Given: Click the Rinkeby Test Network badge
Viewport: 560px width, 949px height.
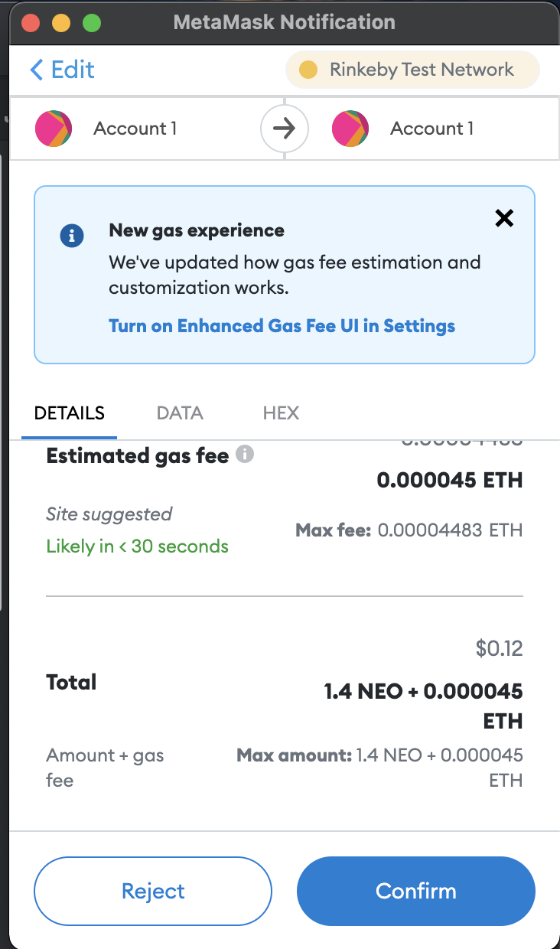Looking at the screenshot, I should pyautogui.click(x=412, y=70).
